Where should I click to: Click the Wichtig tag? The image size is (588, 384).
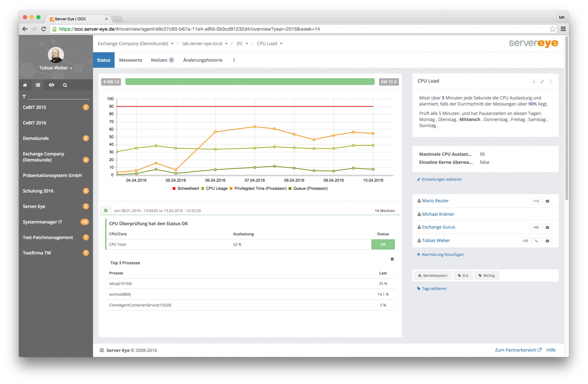[487, 276]
